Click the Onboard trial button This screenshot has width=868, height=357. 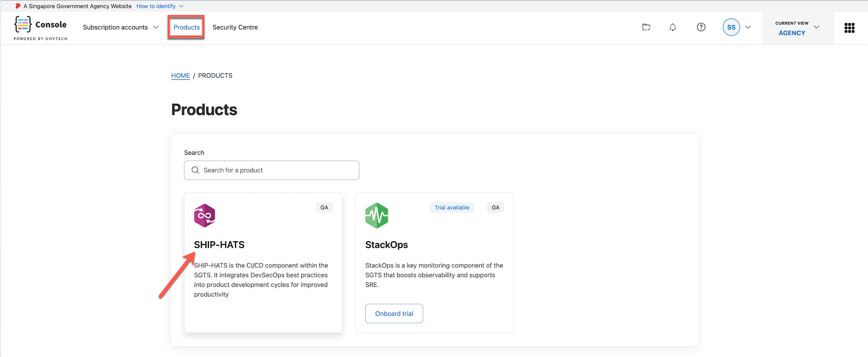click(394, 313)
